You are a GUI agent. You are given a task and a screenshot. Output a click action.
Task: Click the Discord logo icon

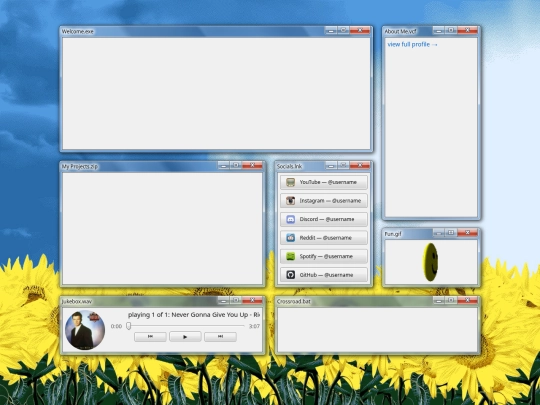pyautogui.click(x=291, y=219)
